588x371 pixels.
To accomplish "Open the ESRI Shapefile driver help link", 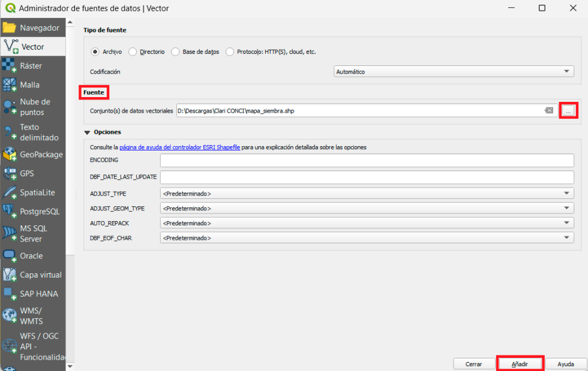I will pyautogui.click(x=179, y=147).
